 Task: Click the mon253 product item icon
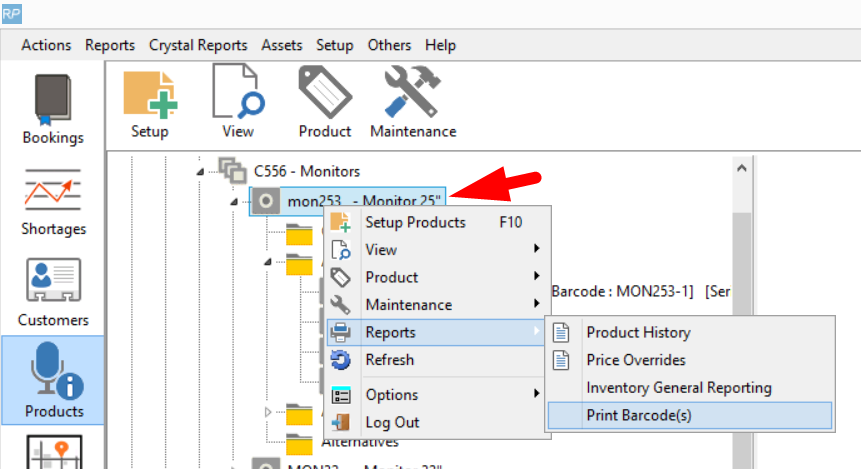266,201
